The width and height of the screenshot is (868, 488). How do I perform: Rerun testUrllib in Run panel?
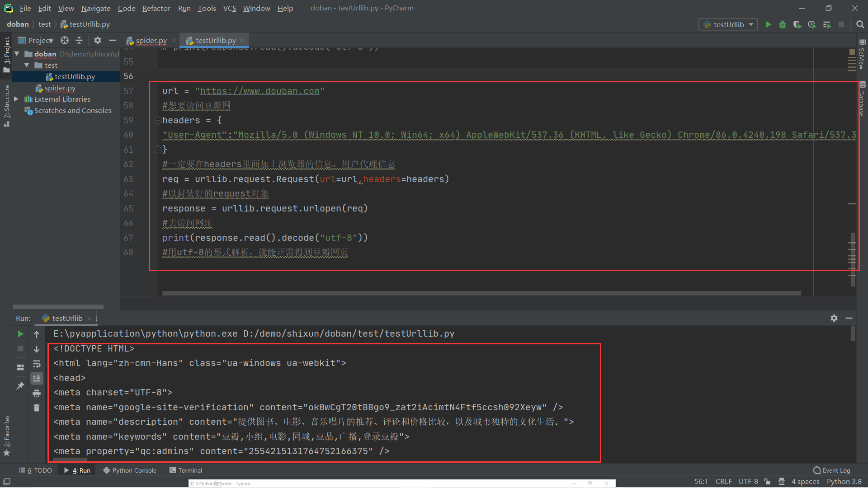[20, 334]
